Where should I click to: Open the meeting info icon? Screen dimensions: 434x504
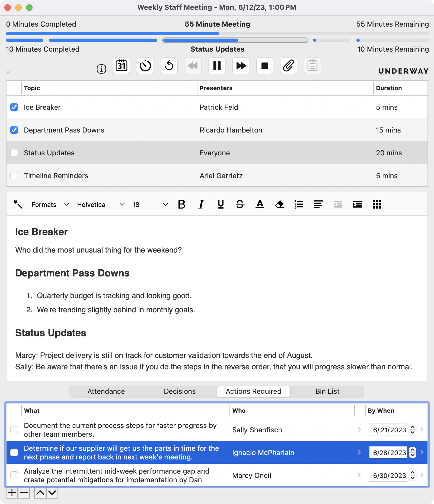click(101, 69)
